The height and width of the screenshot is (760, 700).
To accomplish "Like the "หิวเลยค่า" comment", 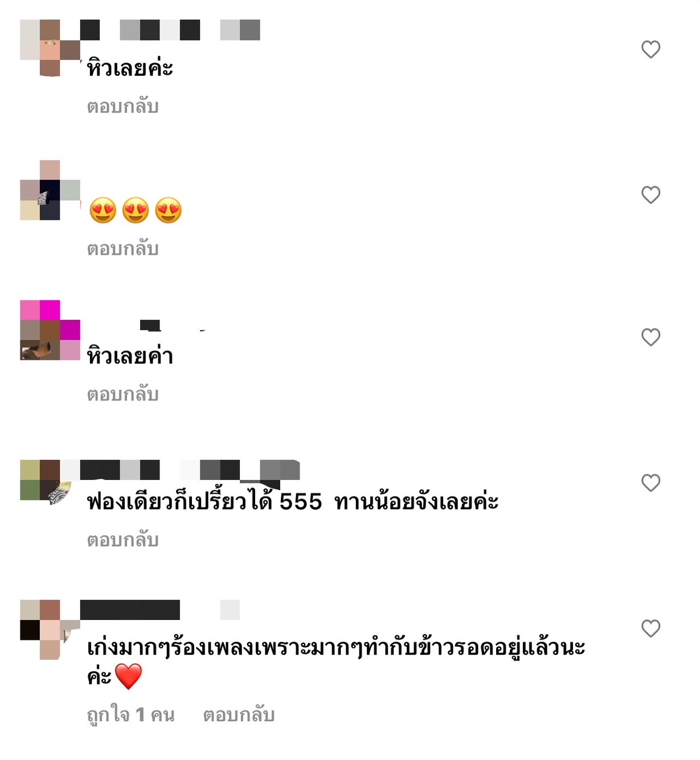I will point(650,337).
